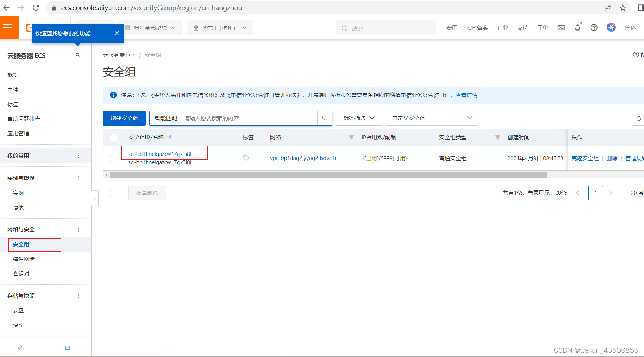
Task: Open 云盘 in sidebar
Action: [x=18, y=311]
